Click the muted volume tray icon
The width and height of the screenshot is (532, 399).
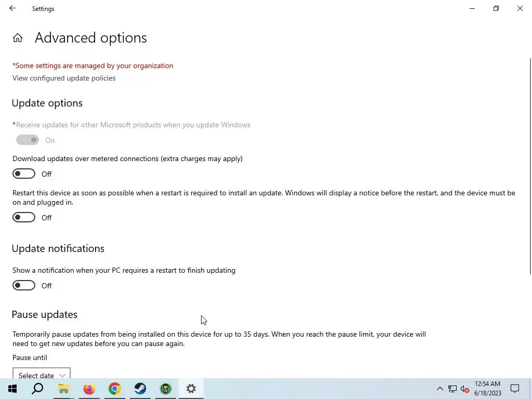(465, 389)
